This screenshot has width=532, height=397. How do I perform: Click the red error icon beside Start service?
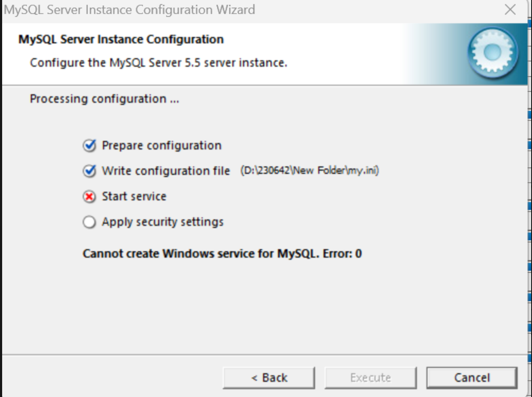click(x=89, y=195)
